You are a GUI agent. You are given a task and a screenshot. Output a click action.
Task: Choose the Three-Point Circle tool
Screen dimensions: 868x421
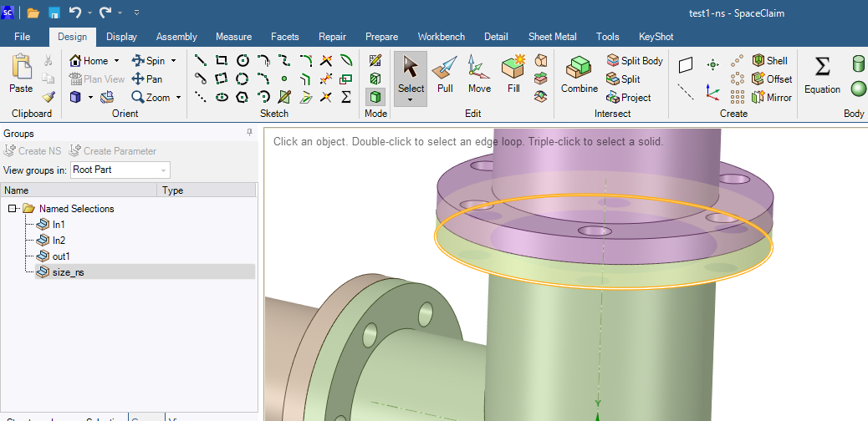tap(243, 79)
